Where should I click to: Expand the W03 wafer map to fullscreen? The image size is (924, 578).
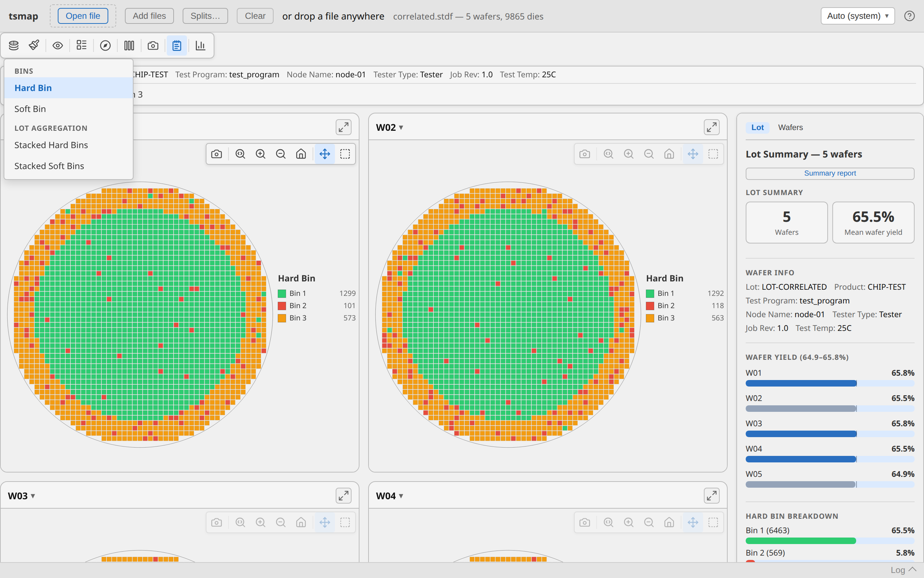[x=344, y=496]
